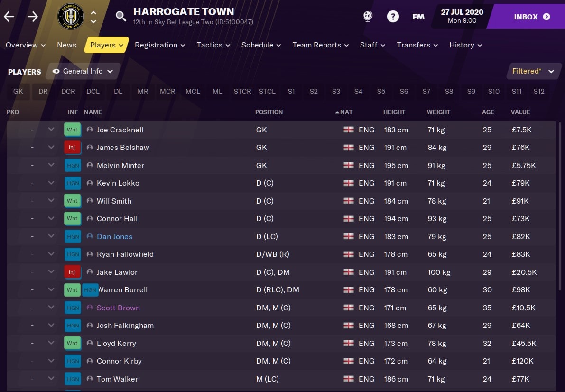This screenshot has height=392, width=565.
Task: Open the General Info view dropdown
Action: (83, 71)
